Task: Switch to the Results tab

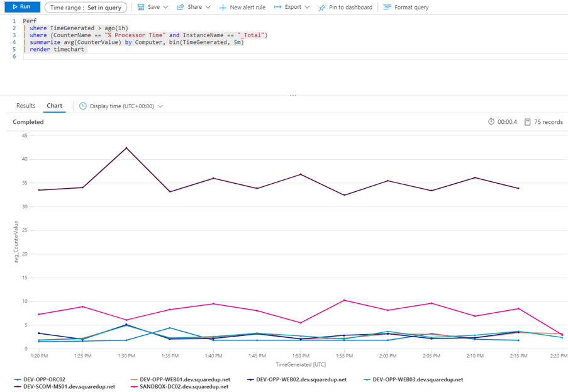Action: (25, 106)
